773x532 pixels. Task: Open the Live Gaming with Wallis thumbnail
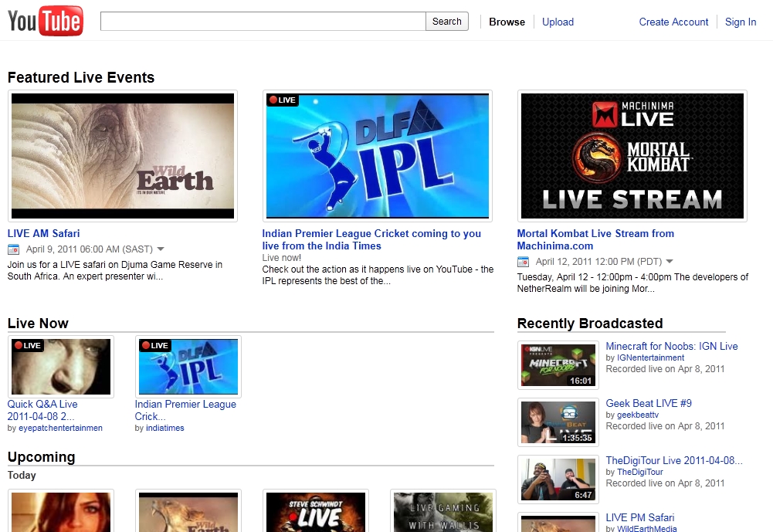click(x=443, y=511)
